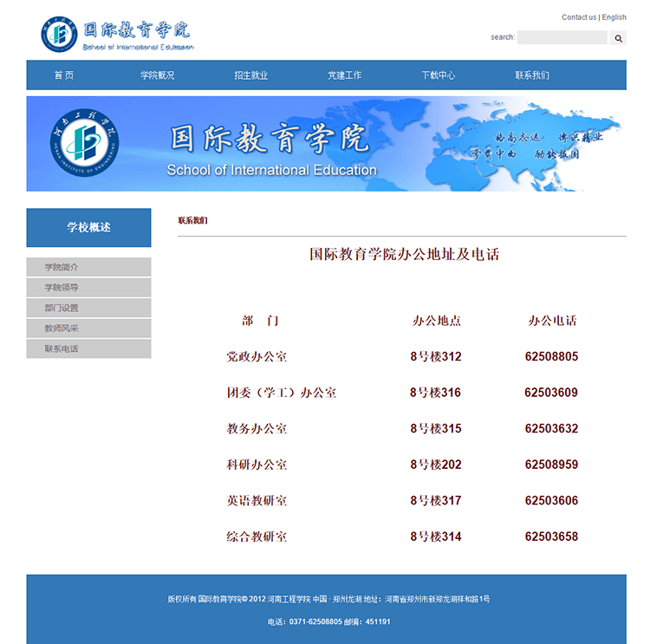Click the 党政办公室 department cell
650x644 pixels.
coord(257,356)
